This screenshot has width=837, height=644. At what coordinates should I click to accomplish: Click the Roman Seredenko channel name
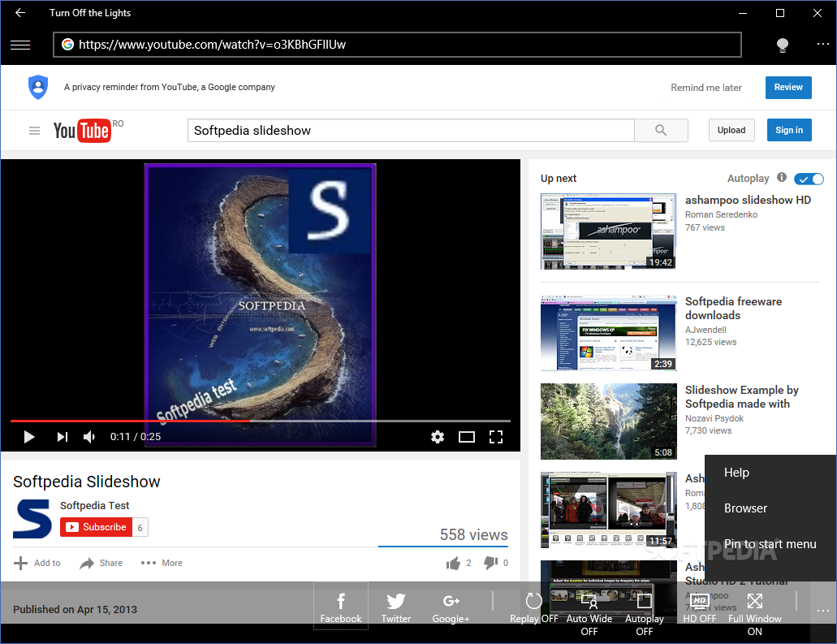point(721,214)
